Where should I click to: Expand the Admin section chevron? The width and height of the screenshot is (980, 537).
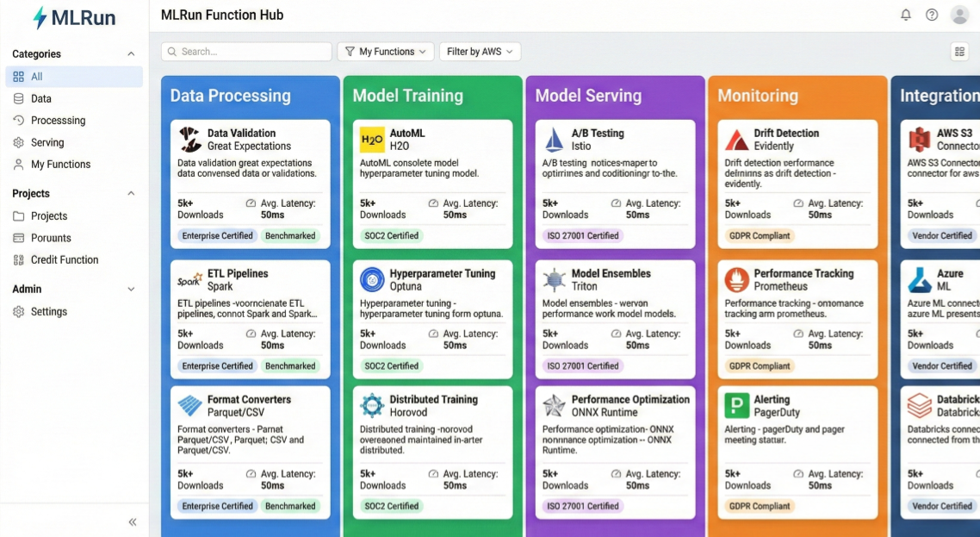[131, 290]
